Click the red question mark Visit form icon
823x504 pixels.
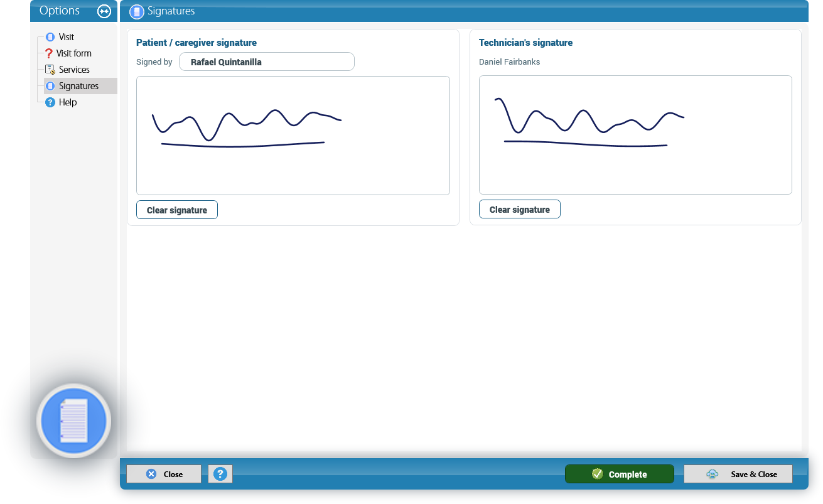pyautogui.click(x=49, y=53)
